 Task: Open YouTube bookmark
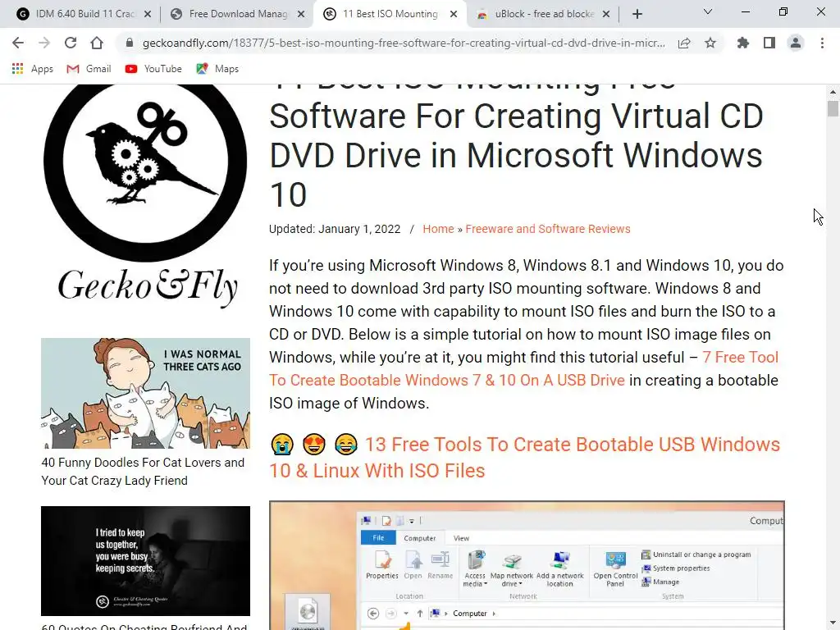(153, 69)
